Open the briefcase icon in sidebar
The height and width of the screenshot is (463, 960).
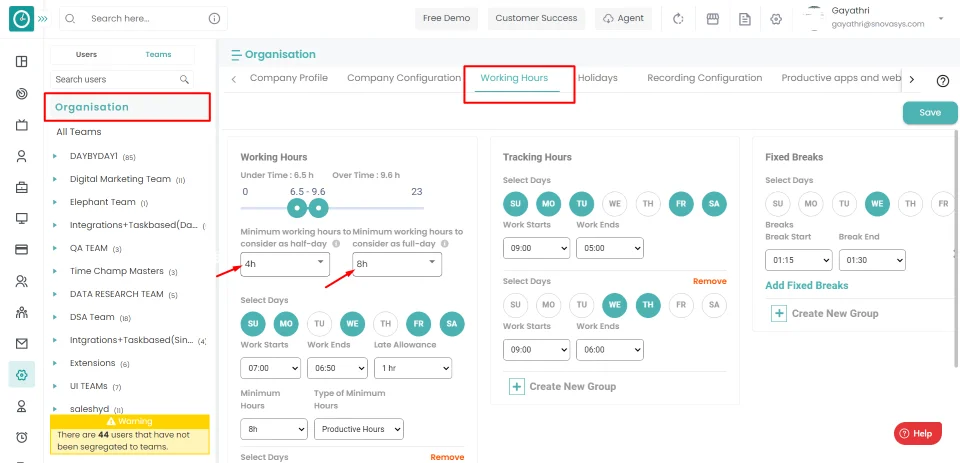[x=21, y=187]
